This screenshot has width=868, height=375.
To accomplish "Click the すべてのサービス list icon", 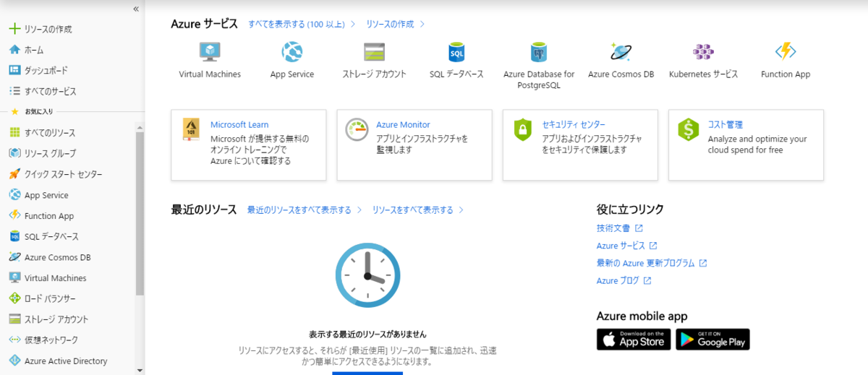I will (x=14, y=91).
